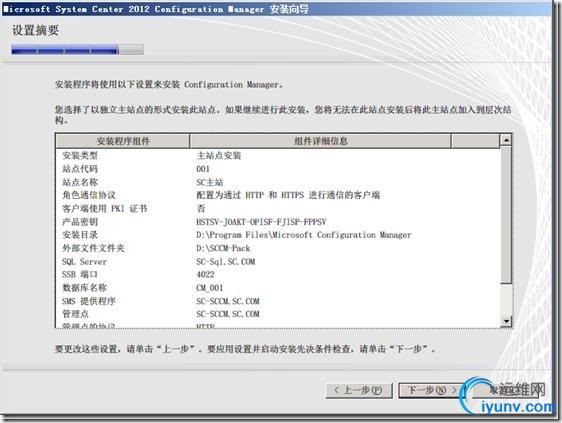Image resolution: width=562 pixels, height=423 pixels.
Task: Select the SMS 提供程序 row label
Action: pyautogui.click(x=89, y=301)
